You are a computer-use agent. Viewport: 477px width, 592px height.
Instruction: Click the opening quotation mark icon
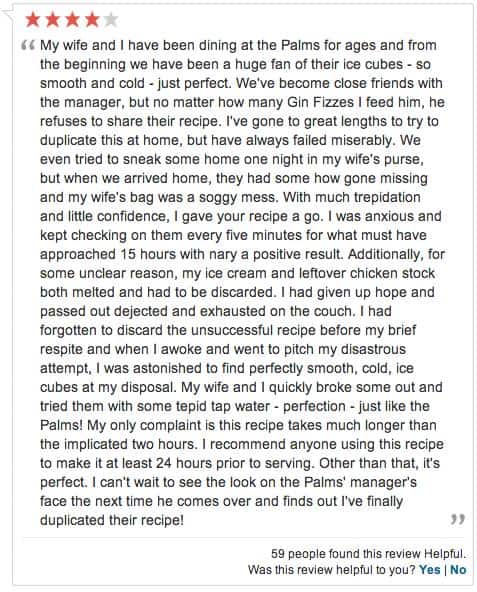click(x=28, y=45)
